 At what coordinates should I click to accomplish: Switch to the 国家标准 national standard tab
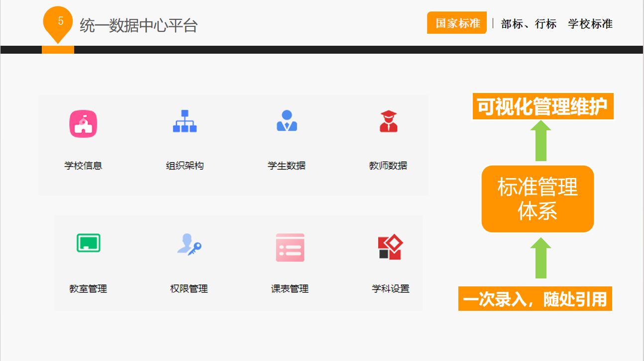tap(456, 23)
